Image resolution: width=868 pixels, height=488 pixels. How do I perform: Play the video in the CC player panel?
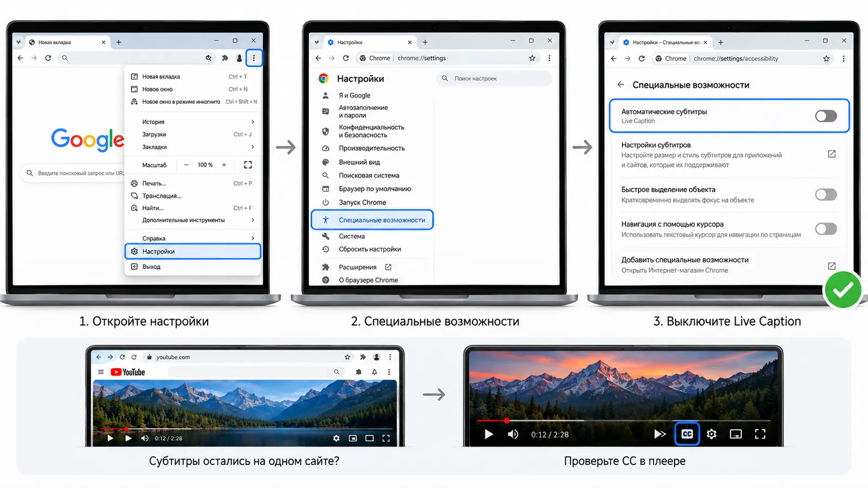[489, 434]
